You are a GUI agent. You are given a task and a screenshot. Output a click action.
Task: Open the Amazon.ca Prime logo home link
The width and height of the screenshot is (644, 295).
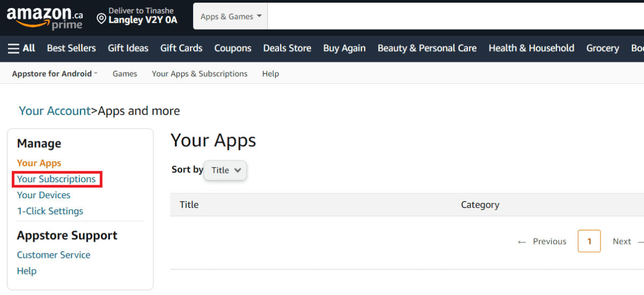coord(45,18)
